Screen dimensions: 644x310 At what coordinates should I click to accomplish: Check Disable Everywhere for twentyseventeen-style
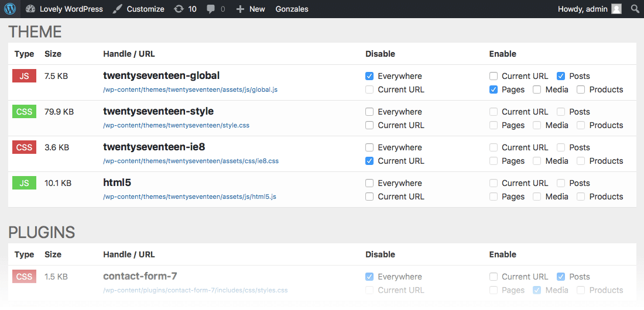[369, 112]
